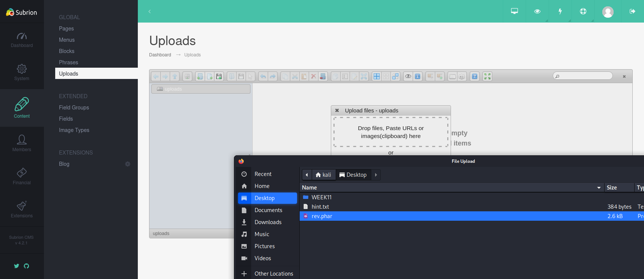
Task: Click the Subrion logo
Action: [x=21, y=12]
